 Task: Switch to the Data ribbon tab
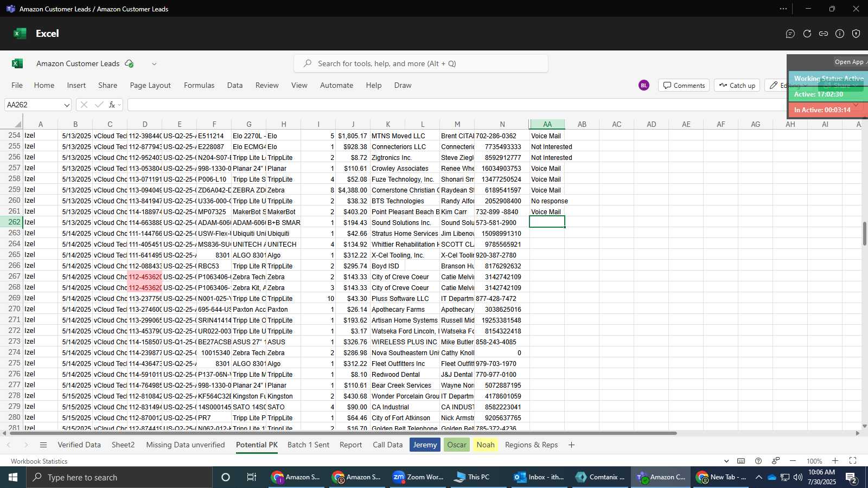pos(235,85)
